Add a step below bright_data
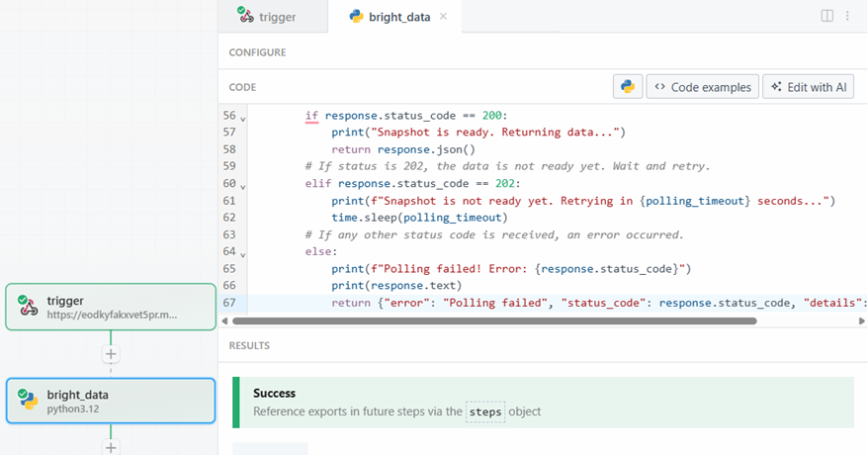The image size is (868, 456). [111, 448]
